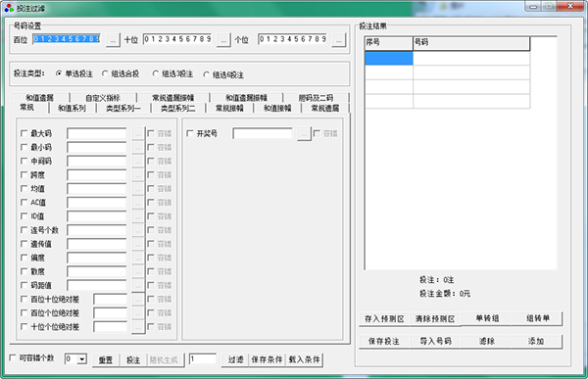Switch to the 和值系列 tab

click(72, 109)
